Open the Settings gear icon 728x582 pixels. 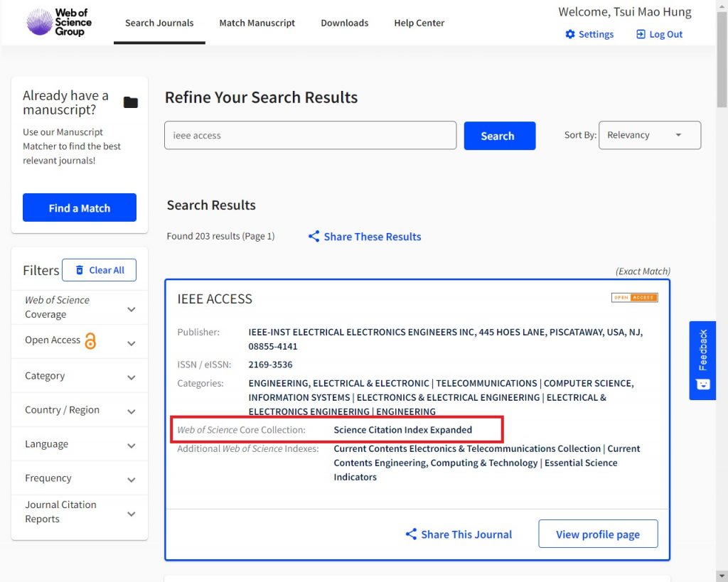[x=570, y=34]
